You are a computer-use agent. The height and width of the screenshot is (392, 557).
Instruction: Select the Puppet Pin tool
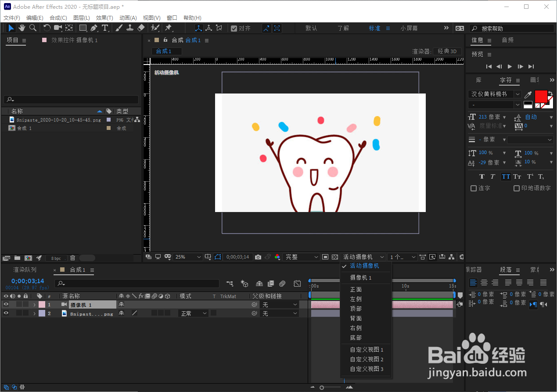click(168, 28)
